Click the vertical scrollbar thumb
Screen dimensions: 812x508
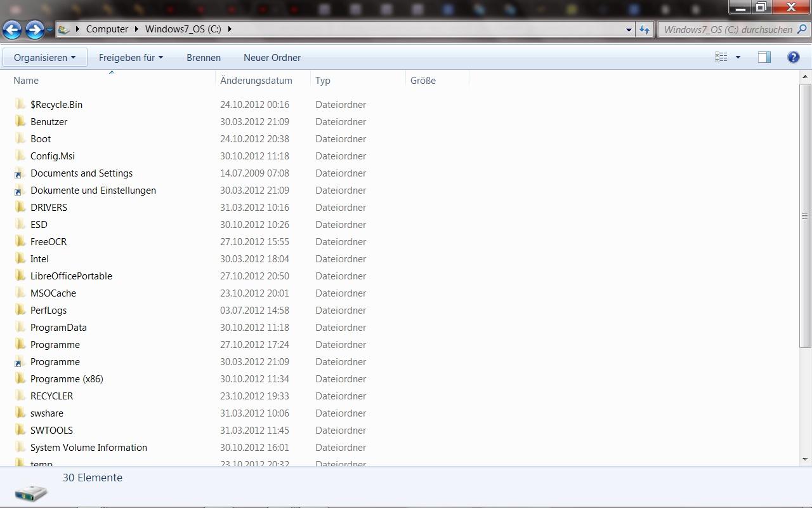click(805, 216)
